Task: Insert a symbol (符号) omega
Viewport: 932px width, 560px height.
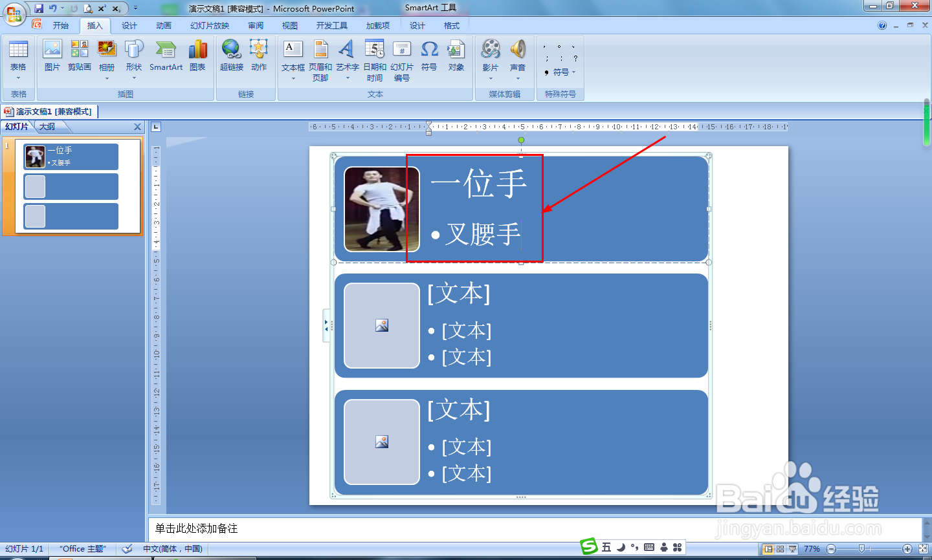Action: point(429,56)
